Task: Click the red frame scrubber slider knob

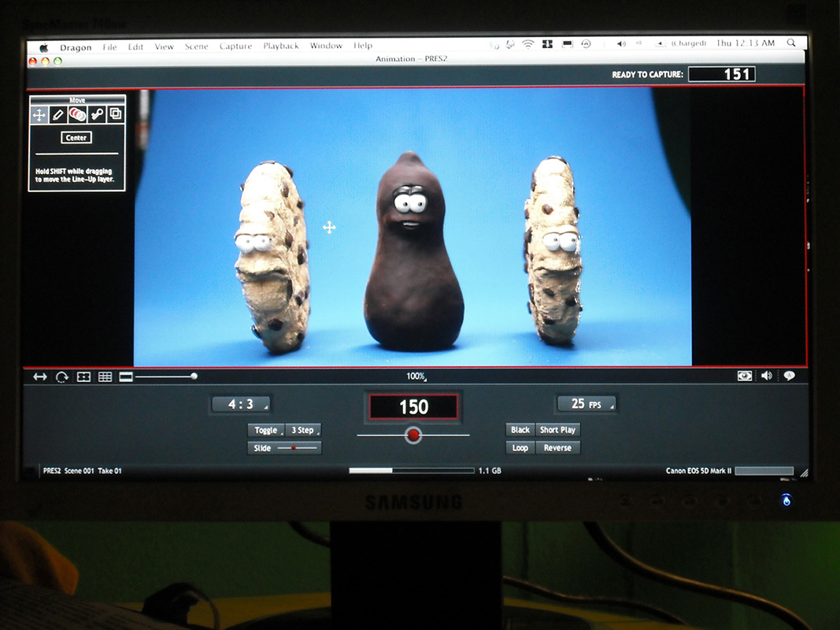Action: coord(413,435)
